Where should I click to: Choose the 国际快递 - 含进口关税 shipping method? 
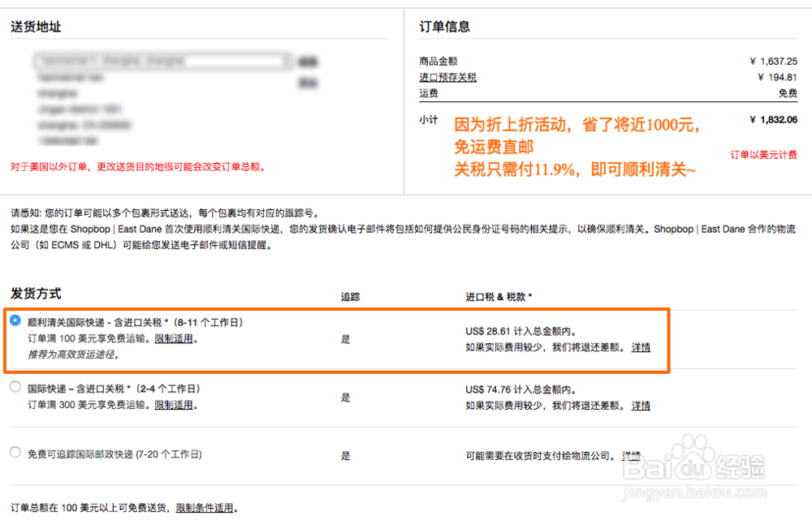pyautogui.click(x=14, y=389)
